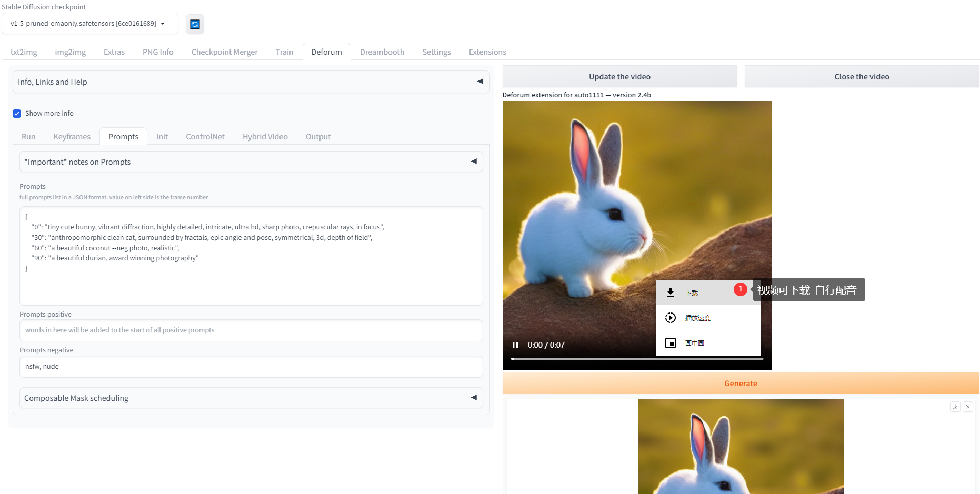Click the playback speed icon
Viewport: 980px width, 494px height.
(x=671, y=318)
